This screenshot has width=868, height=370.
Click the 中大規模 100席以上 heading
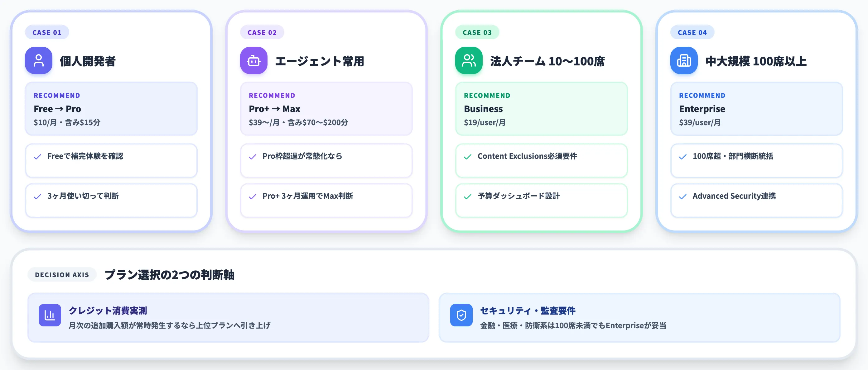(756, 61)
